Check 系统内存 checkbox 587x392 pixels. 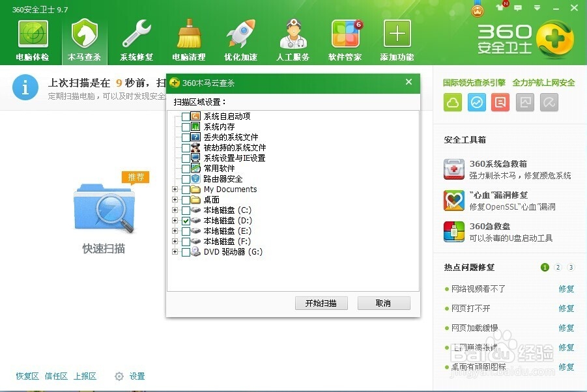point(186,127)
